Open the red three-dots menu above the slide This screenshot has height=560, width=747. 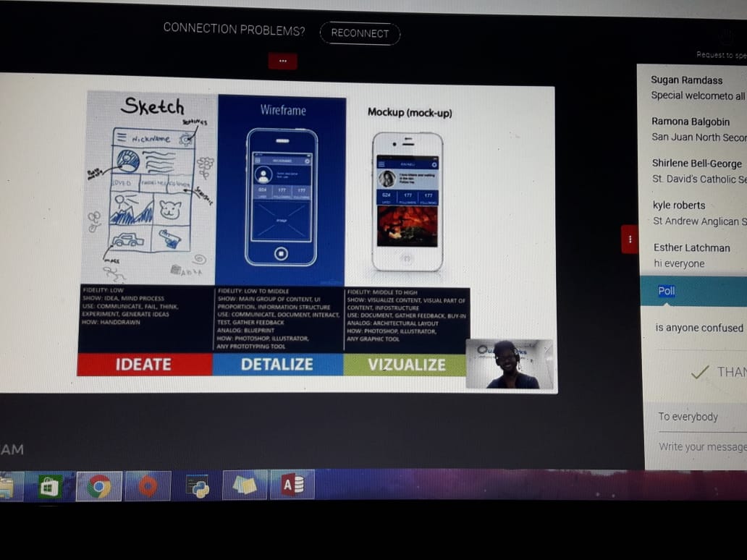tap(282, 61)
